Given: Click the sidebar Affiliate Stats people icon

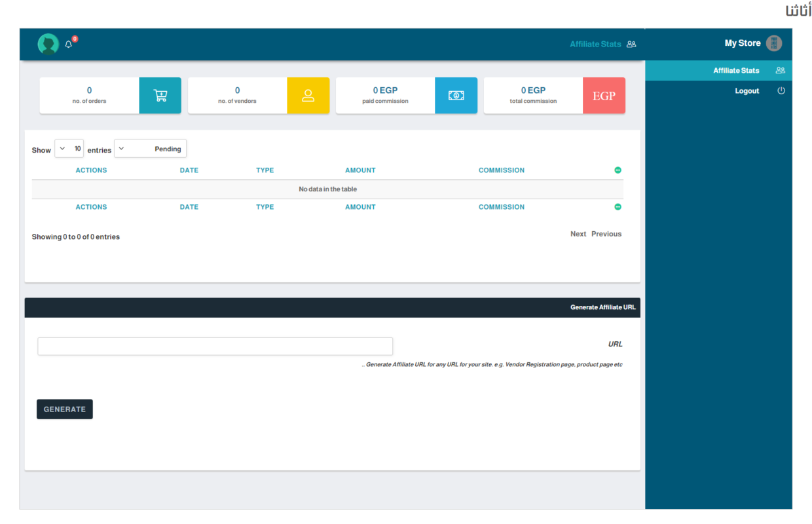Looking at the screenshot, I should pos(780,70).
